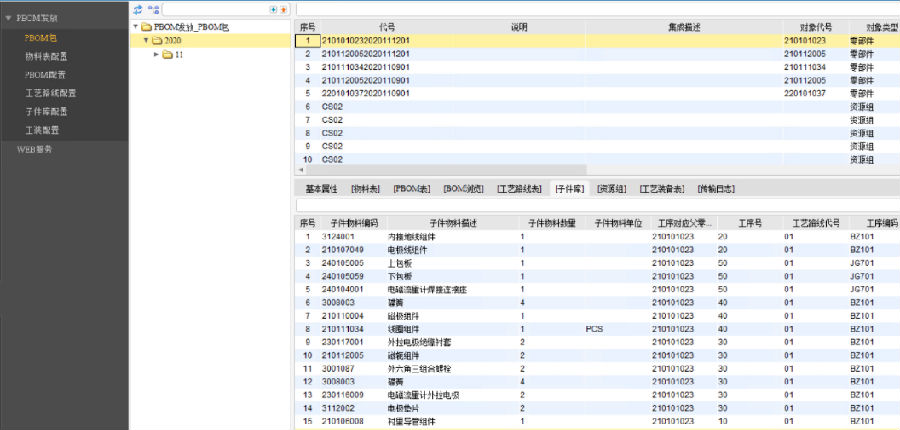Switch to the 基本属性 tab
The width and height of the screenshot is (900, 430).
tap(320, 188)
